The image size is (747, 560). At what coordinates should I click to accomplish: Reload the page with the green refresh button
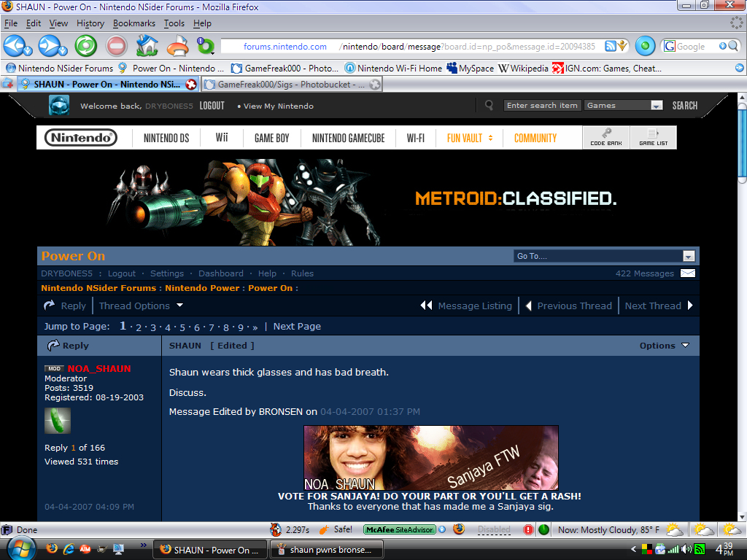(x=86, y=46)
